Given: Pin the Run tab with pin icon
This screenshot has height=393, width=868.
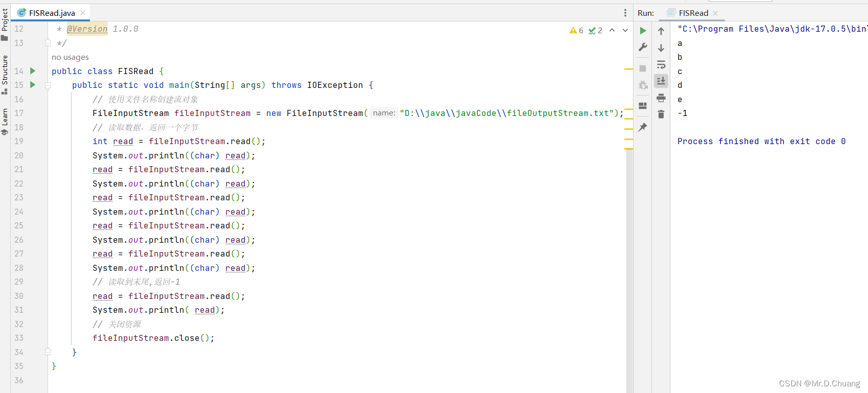Looking at the screenshot, I should pos(643,127).
